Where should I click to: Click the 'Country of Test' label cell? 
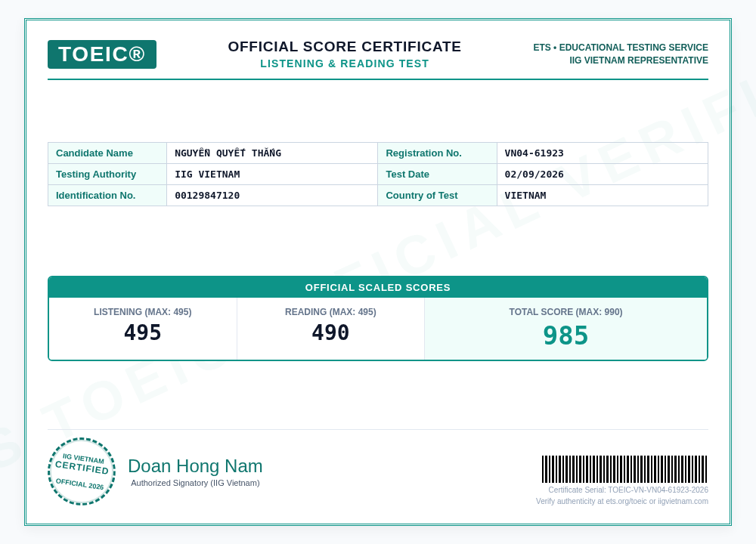[437, 196]
